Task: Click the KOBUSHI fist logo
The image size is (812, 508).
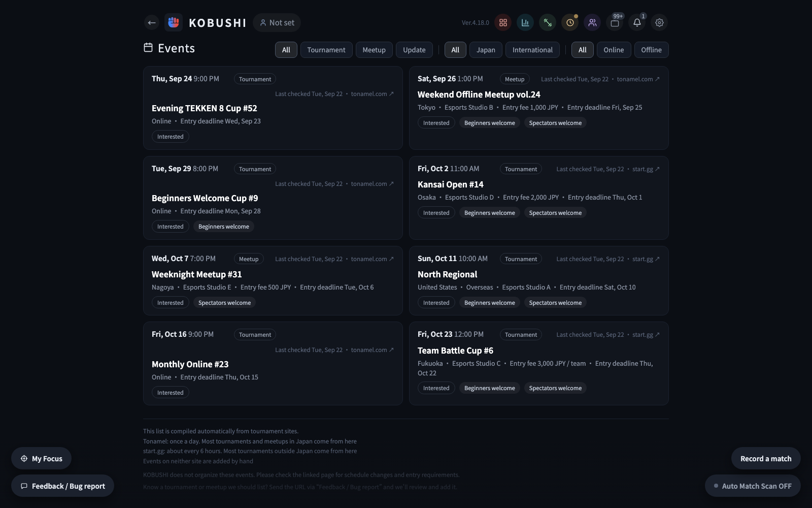Action: 174,22
